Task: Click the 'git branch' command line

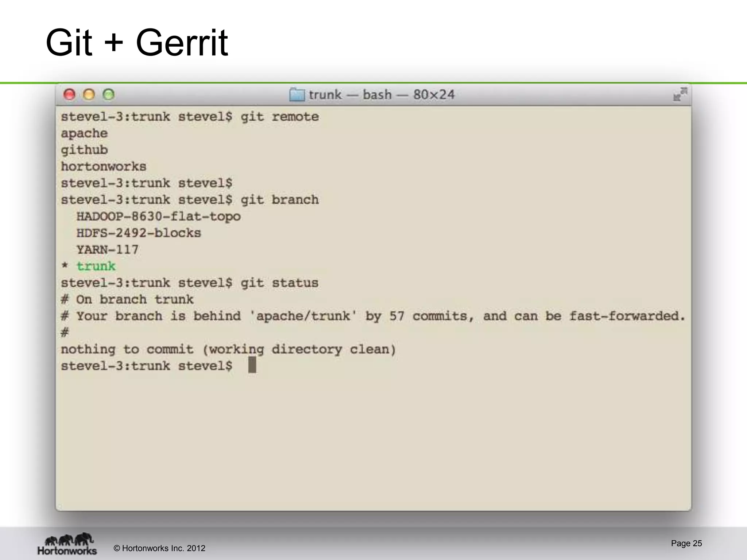Action: coord(190,200)
